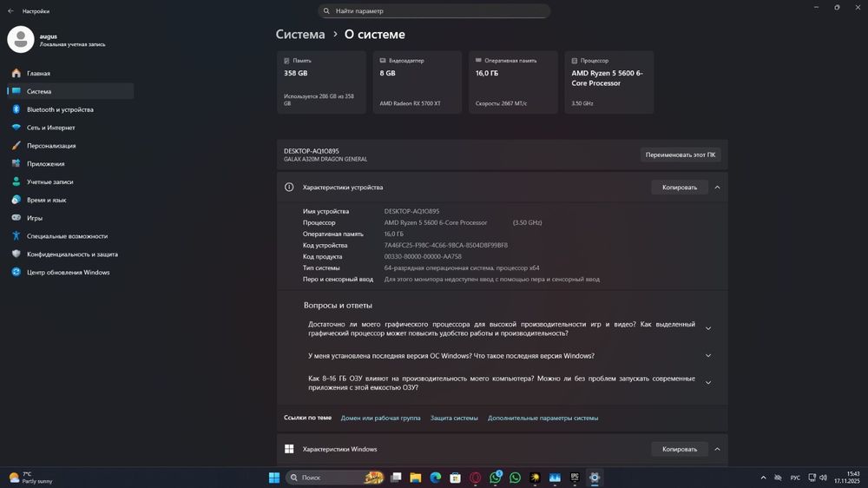Open the Windows Start menu

coord(274,478)
